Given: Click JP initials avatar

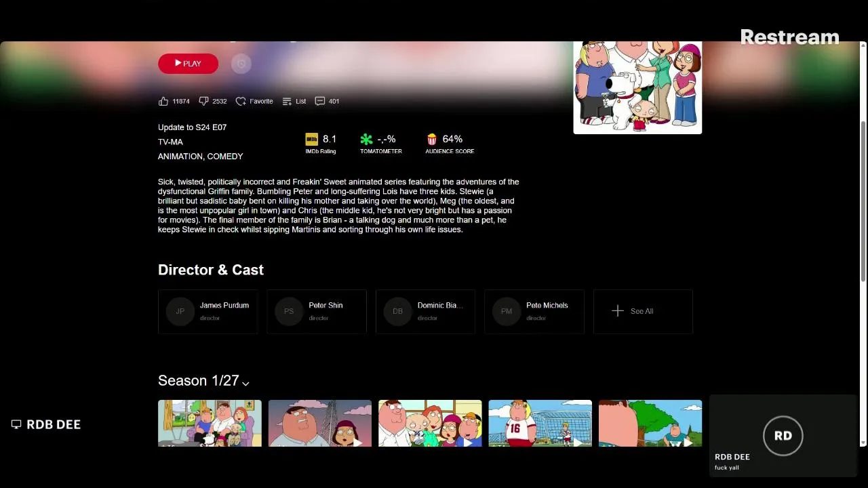Looking at the screenshot, I should click(180, 311).
